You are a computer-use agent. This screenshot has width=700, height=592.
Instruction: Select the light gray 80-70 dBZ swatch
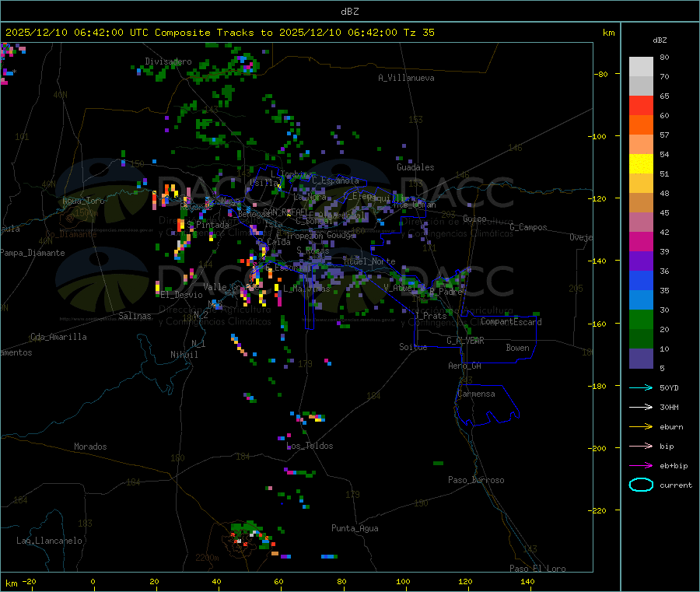pyautogui.click(x=641, y=67)
